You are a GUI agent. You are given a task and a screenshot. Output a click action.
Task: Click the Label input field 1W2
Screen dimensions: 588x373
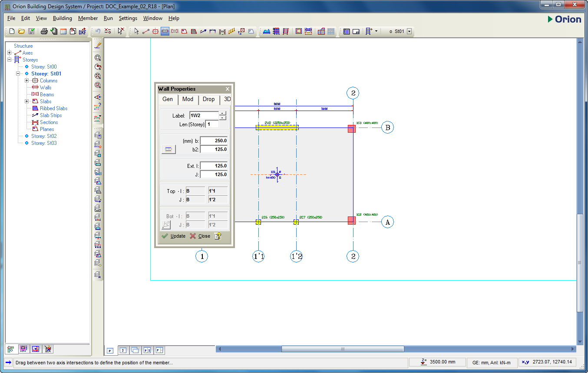tap(204, 115)
